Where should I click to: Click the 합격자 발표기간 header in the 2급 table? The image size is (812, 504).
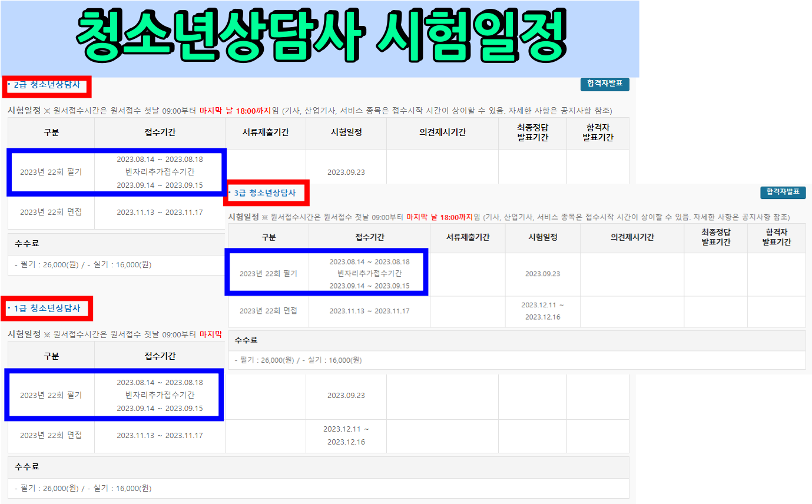(x=598, y=132)
